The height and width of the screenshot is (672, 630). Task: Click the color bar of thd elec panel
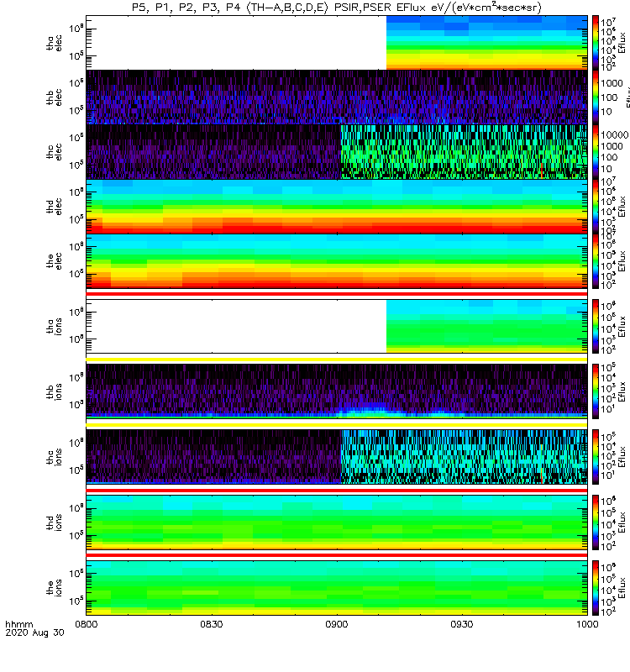pyautogui.click(x=596, y=206)
